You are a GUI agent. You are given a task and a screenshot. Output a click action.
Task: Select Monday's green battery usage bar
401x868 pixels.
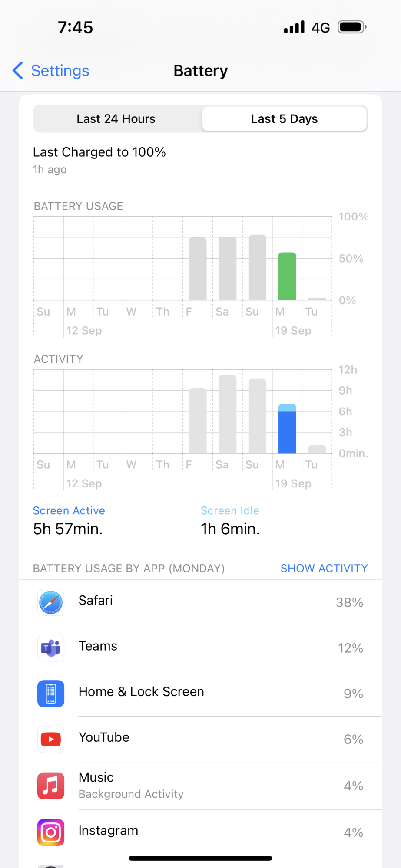[x=287, y=276]
